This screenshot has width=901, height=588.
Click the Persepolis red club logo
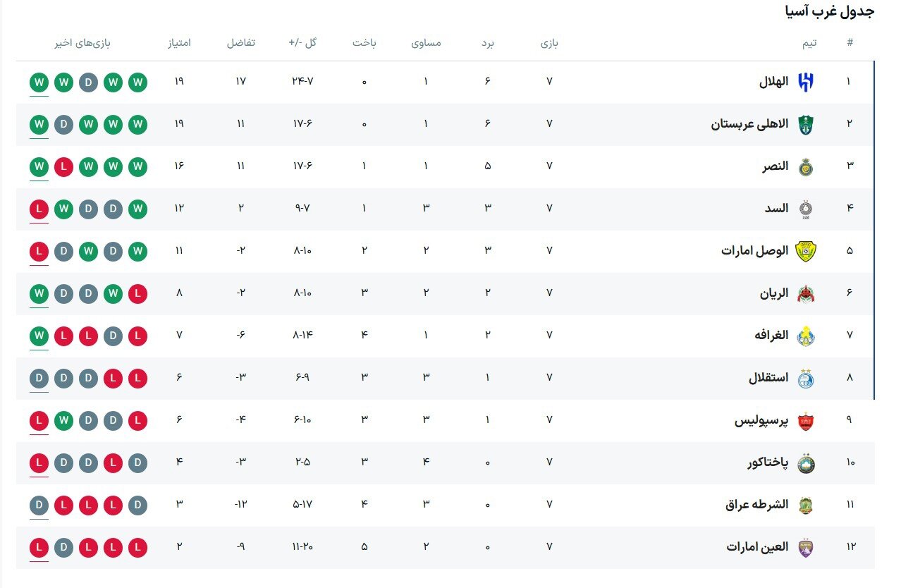tap(805, 421)
